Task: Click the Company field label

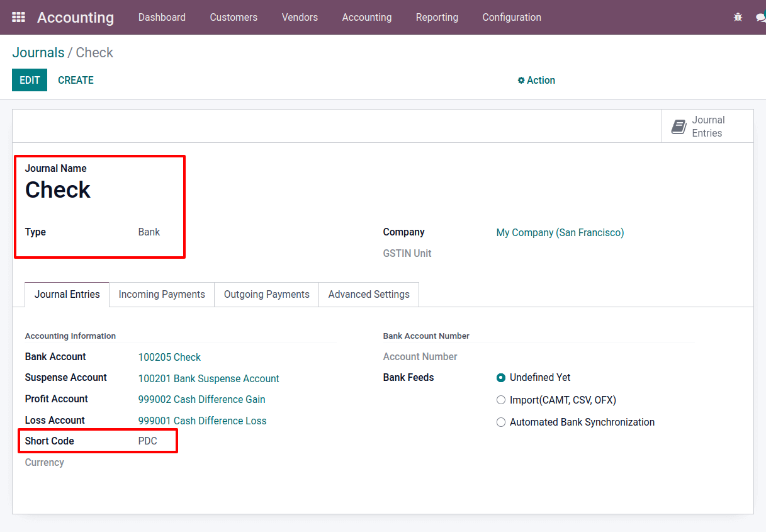Action: point(403,232)
